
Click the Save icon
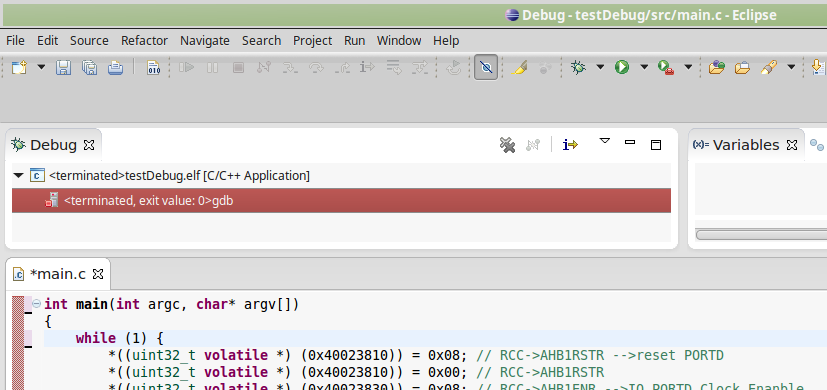tap(63, 68)
